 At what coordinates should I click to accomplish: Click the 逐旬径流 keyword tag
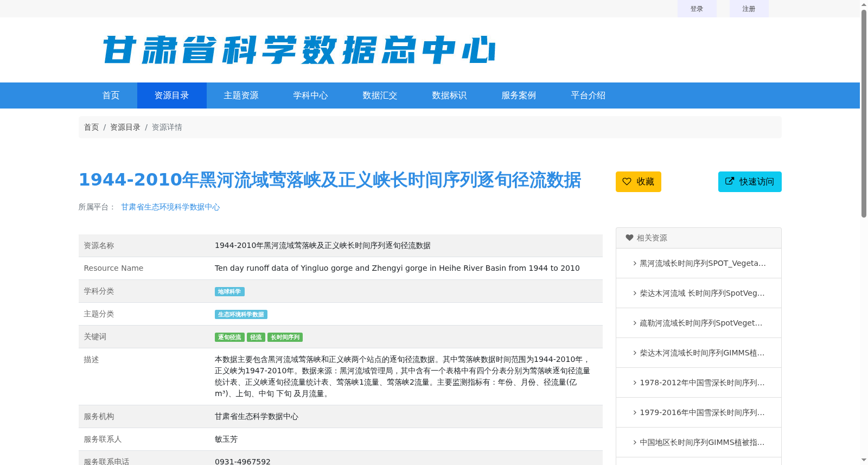coord(229,337)
